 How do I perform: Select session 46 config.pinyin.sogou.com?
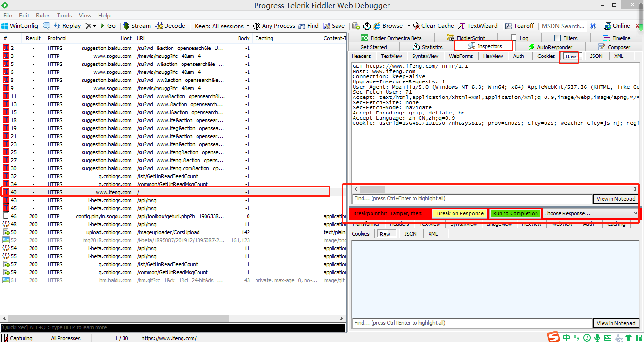(173, 216)
